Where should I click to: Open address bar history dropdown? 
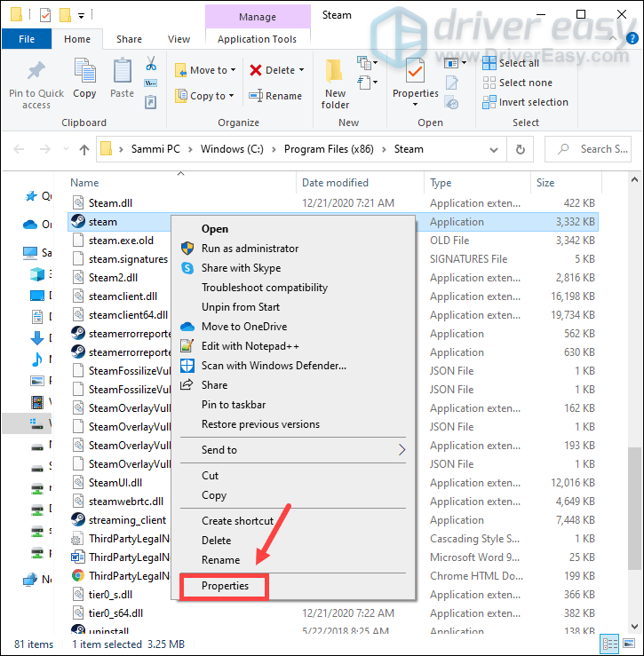click(x=494, y=150)
